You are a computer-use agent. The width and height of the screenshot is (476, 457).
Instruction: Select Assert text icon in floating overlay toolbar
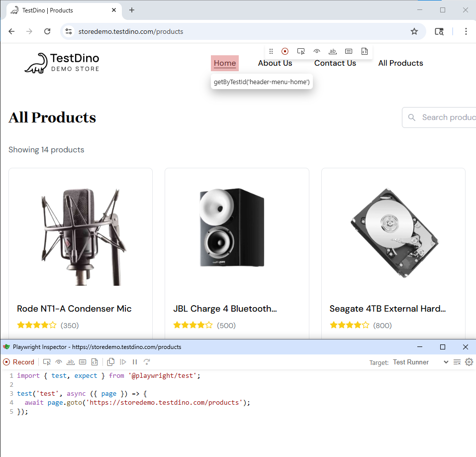coord(333,51)
